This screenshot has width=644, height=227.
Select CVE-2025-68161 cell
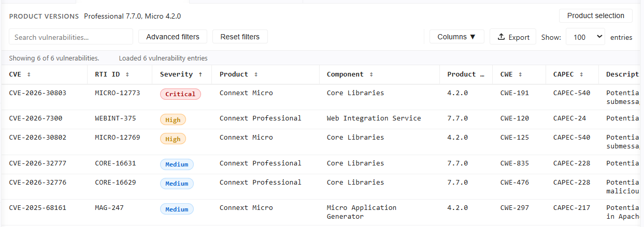pos(38,207)
